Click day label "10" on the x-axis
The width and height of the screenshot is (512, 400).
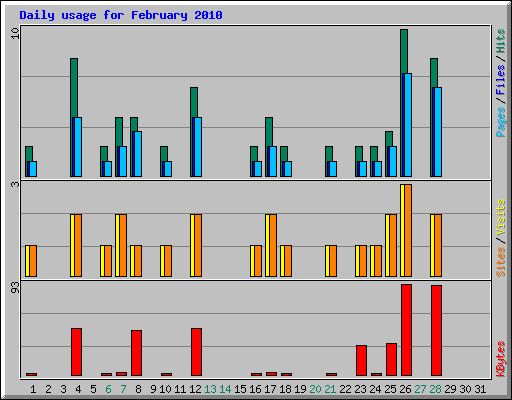[165, 389]
